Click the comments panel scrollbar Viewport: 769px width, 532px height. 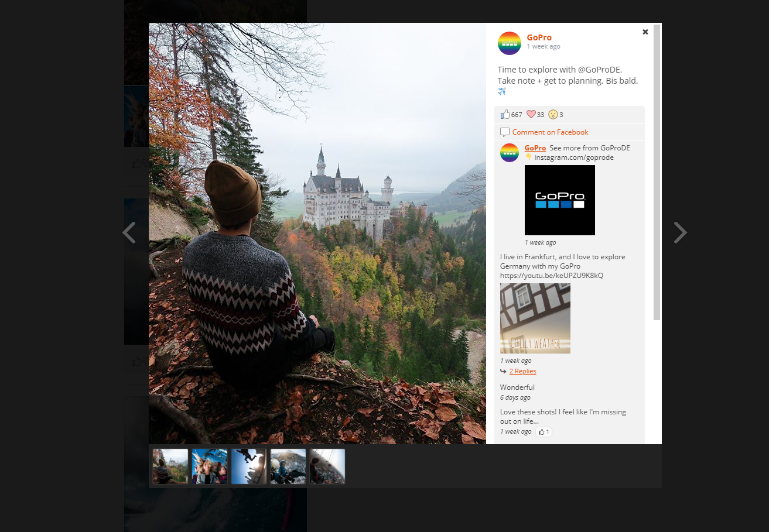click(657, 176)
